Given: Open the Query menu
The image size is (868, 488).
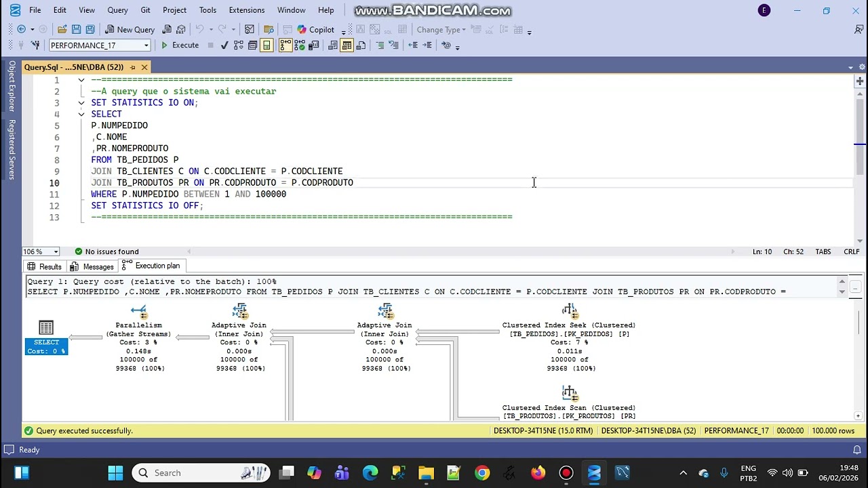Looking at the screenshot, I should coord(117,10).
